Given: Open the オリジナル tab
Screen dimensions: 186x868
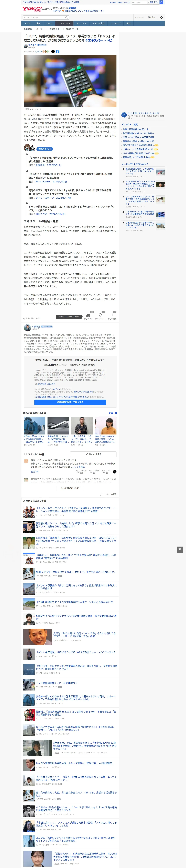Looking at the screenshot, I should click(x=81, y=24).
